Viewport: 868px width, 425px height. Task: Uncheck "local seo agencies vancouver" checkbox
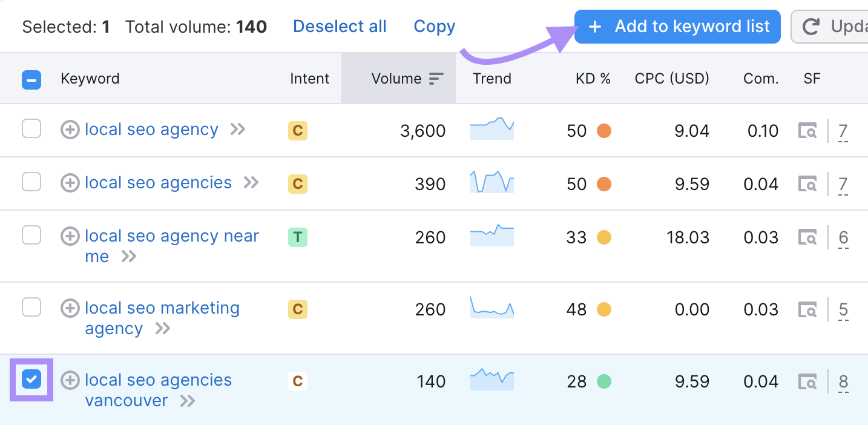[31, 380]
